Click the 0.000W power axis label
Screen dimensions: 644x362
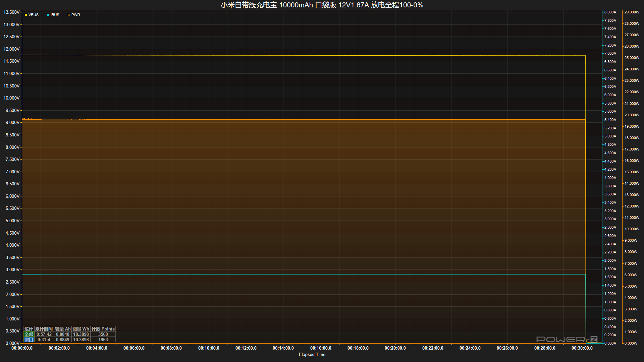pos(631,343)
